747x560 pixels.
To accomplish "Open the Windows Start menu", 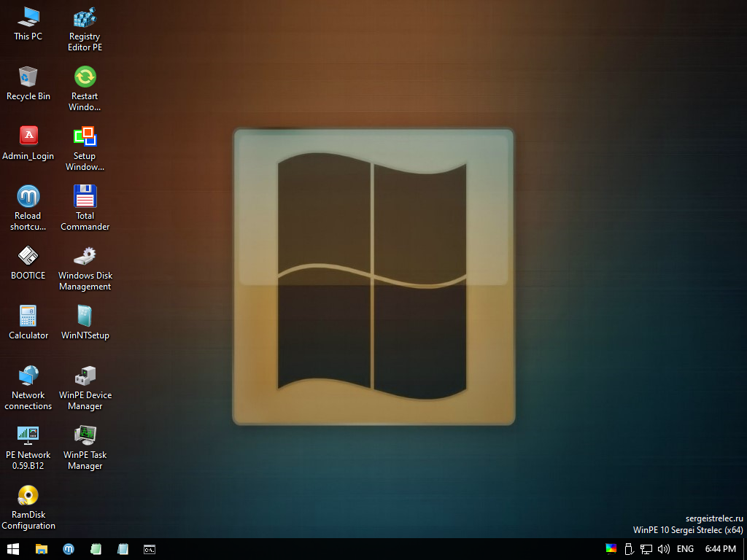I will 13,549.
